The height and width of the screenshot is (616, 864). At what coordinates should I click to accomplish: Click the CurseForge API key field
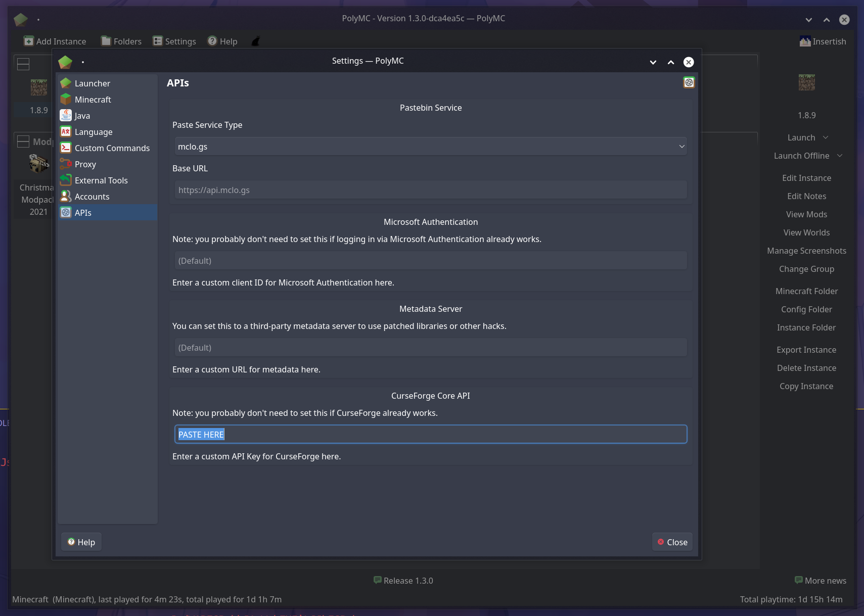[x=431, y=435]
